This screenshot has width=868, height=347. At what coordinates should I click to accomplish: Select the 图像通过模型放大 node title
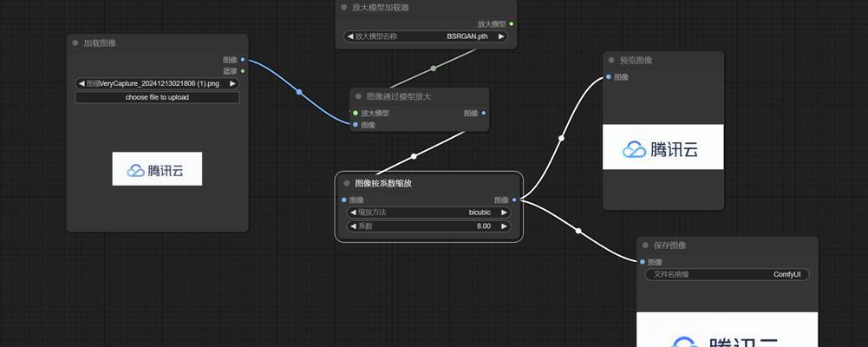pos(399,97)
